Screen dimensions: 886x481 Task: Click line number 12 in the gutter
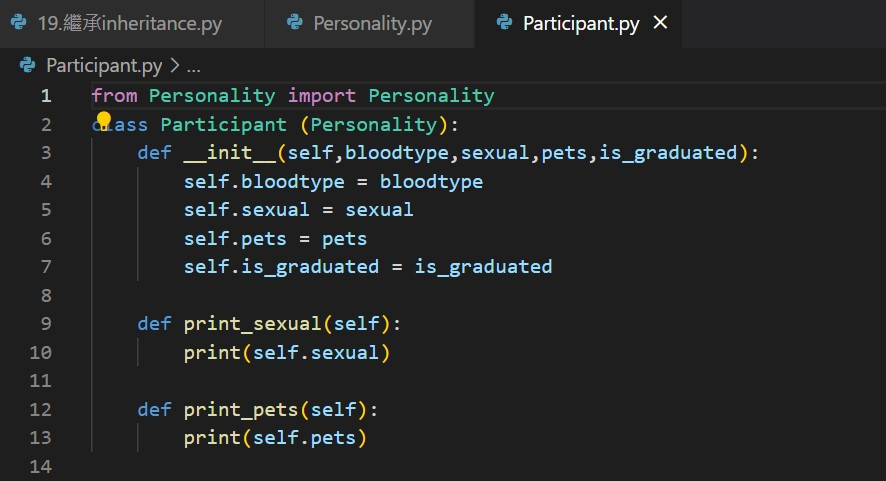pos(41,410)
